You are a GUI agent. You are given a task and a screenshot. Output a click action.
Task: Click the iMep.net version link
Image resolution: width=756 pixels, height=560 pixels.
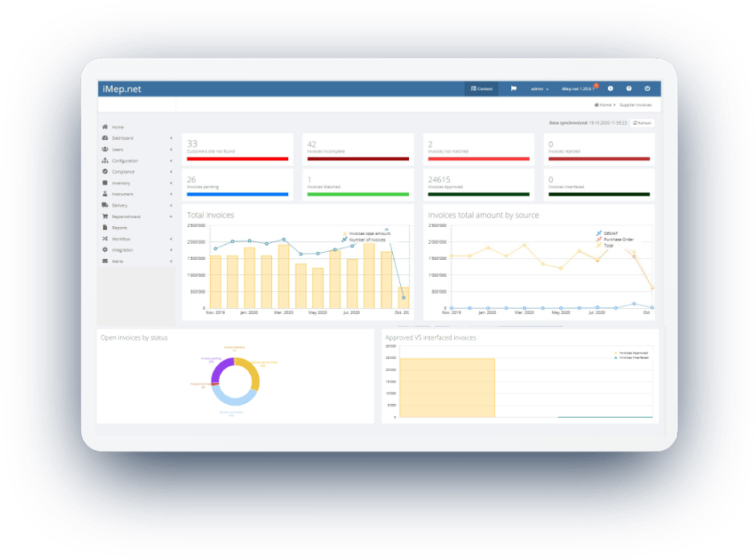click(x=577, y=89)
